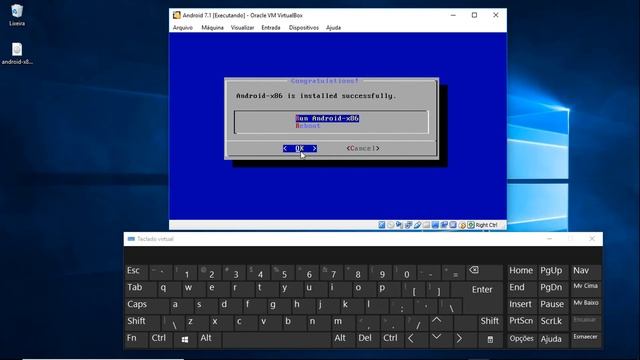Click the network adapter status icon
The width and height of the screenshot is (640, 360).
[408, 225]
